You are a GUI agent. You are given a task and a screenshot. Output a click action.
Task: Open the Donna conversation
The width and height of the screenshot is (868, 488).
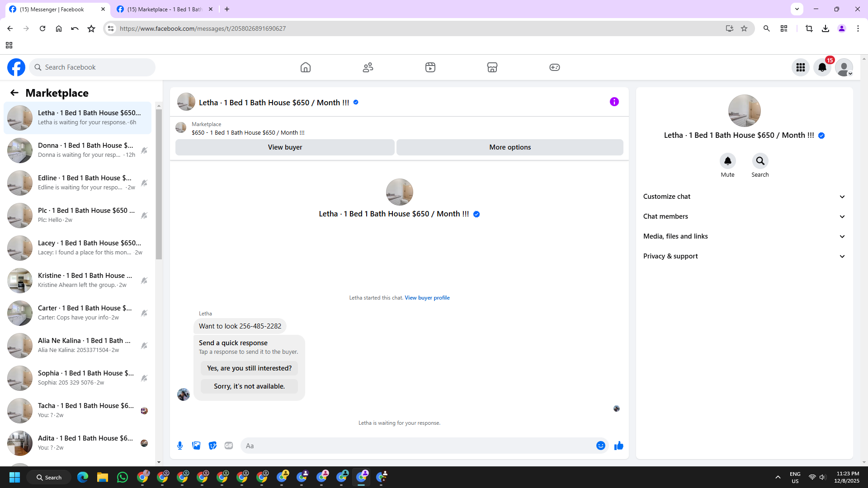[78, 150]
